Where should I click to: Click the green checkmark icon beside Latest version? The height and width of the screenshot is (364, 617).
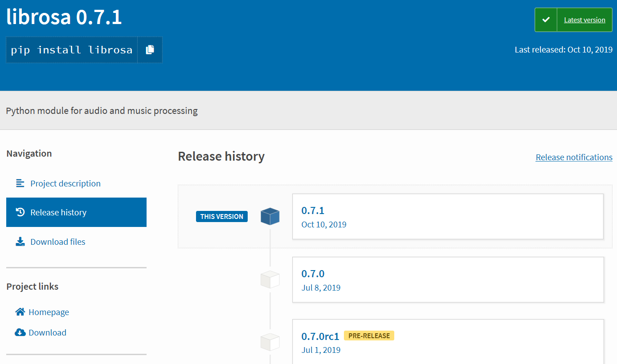point(546,20)
